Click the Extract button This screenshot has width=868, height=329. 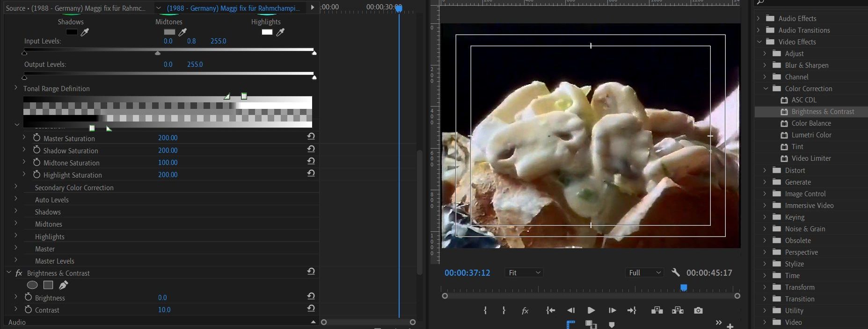click(678, 310)
